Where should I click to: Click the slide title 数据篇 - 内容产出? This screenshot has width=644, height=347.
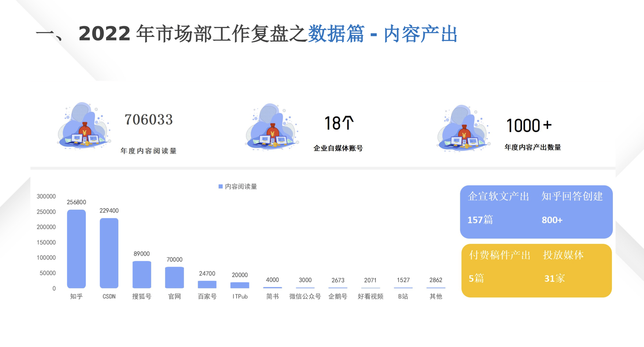tap(383, 33)
